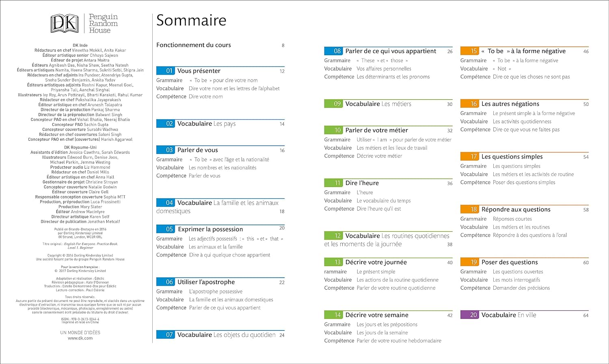Click the Sommaire page heading

pyautogui.click(x=191, y=20)
